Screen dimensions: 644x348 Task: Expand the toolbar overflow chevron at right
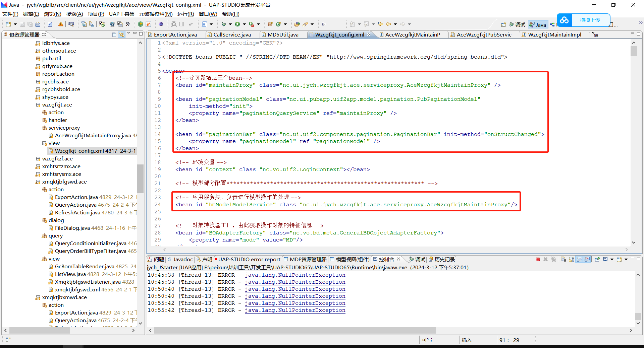tap(641, 23)
